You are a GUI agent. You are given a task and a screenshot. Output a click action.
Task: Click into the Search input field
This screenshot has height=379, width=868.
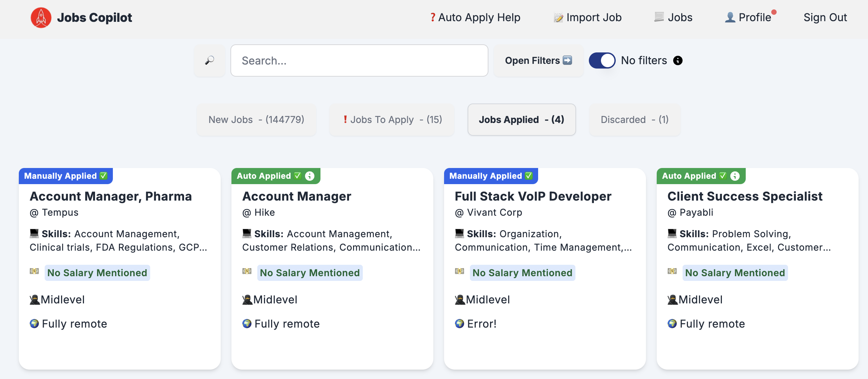click(359, 60)
